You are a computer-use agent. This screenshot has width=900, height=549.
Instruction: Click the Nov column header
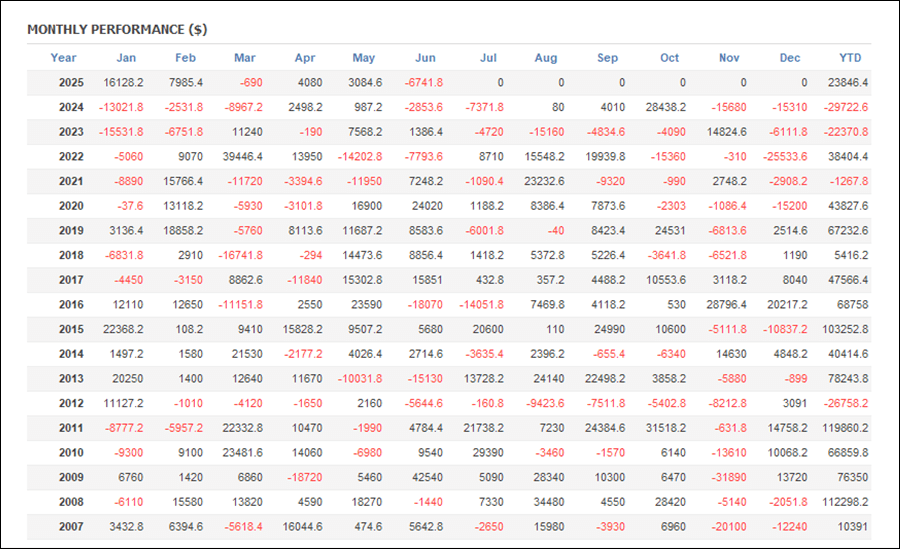click(x=729, y=57)
